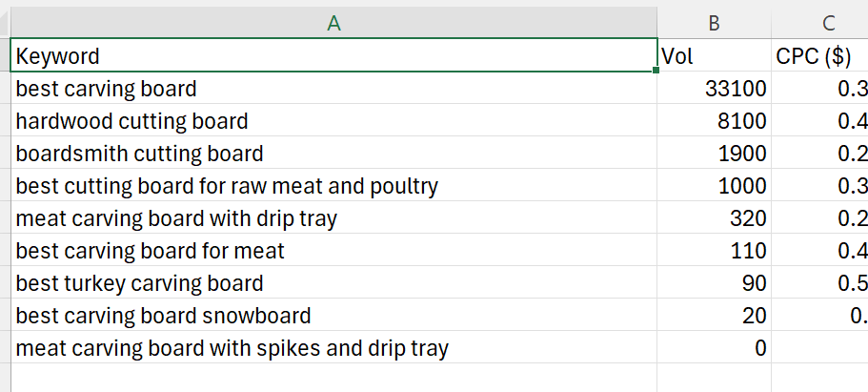Image resolution: width=868 pixels, height=392 pixels.
Task: Select the raw meat and poultry keyword cell
Action: (333, 186)
